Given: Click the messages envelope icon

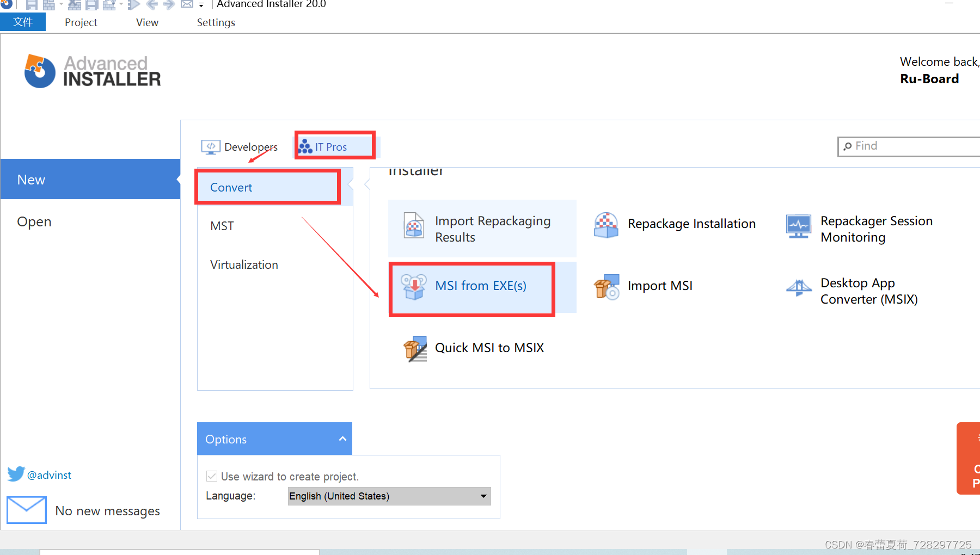Looking at the screenshot, I should [26, 510].
